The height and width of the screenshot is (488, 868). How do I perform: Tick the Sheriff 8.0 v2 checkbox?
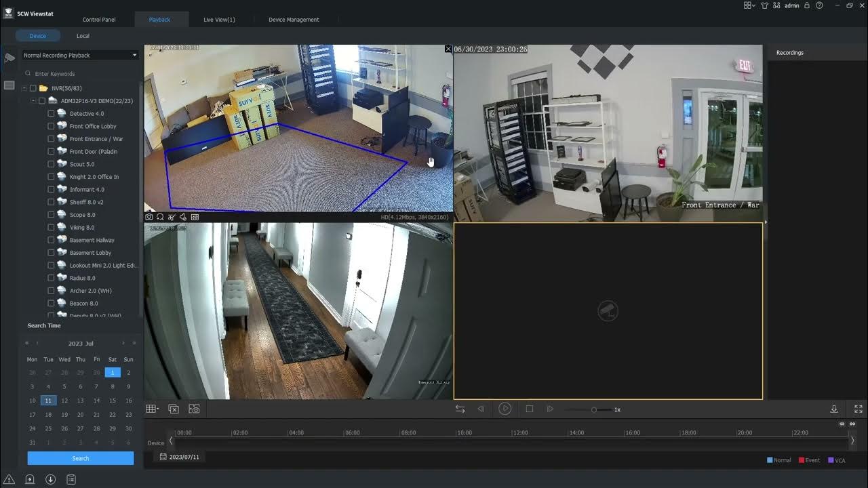pyautogui.click(x=51, y=202)
